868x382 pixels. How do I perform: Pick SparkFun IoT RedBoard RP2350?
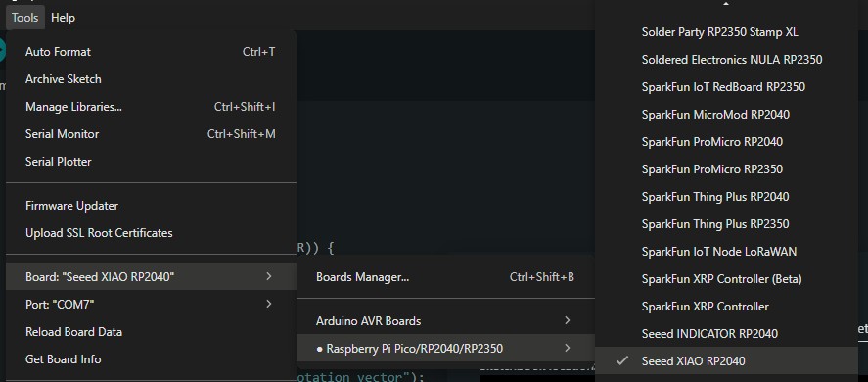point(726,87)
